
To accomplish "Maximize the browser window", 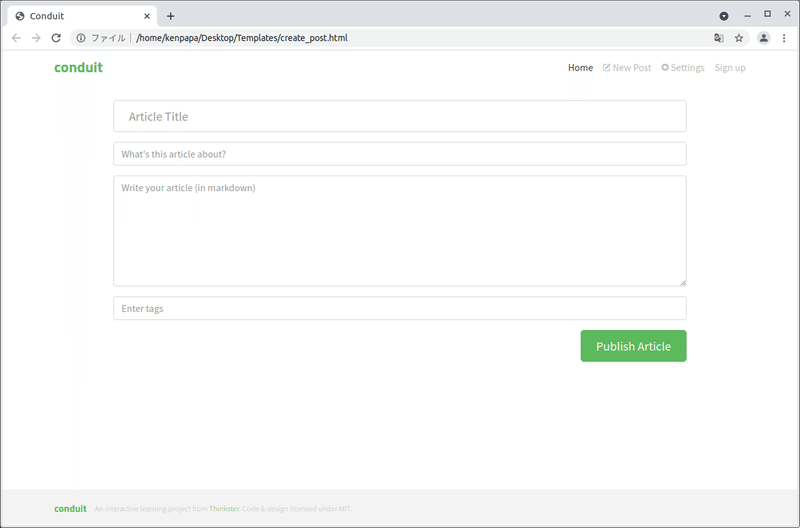I will [x=767, y=14].
